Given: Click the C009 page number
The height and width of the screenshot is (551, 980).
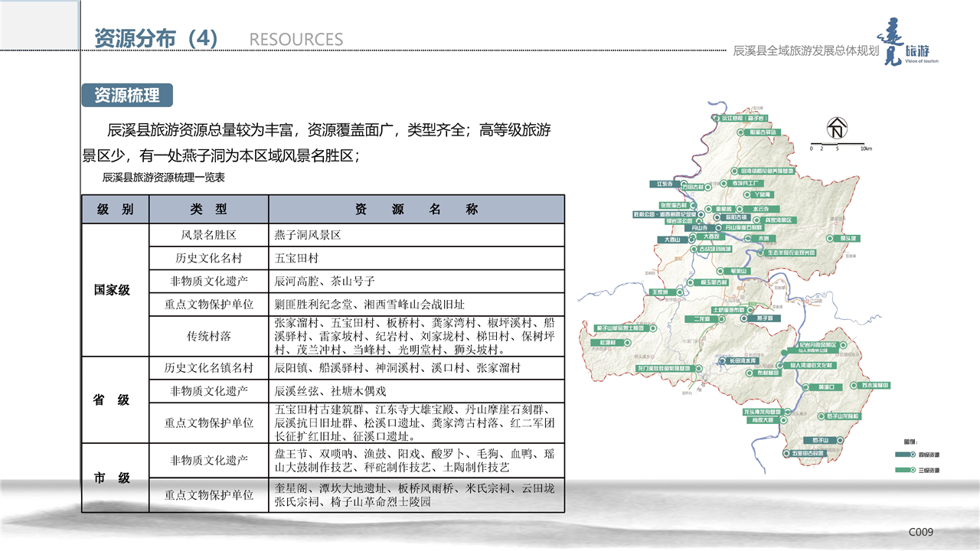Looking at the screenshot, I should (920, 532).
